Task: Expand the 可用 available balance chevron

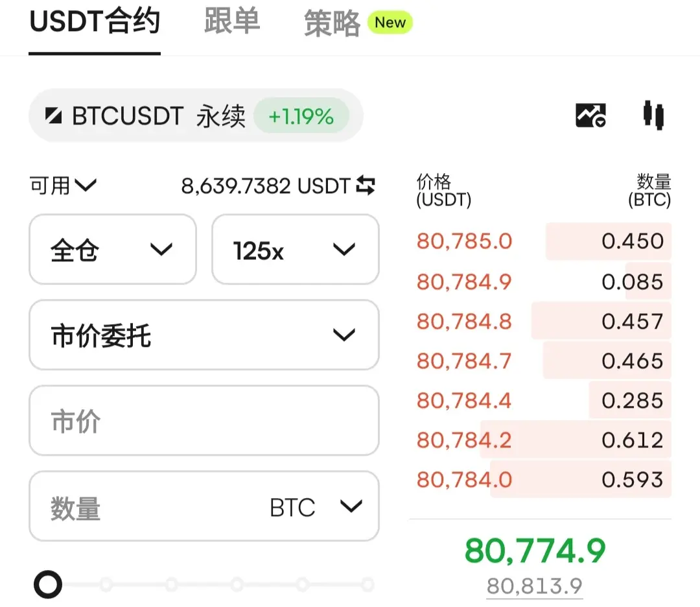Action: (x=86, y=184)
